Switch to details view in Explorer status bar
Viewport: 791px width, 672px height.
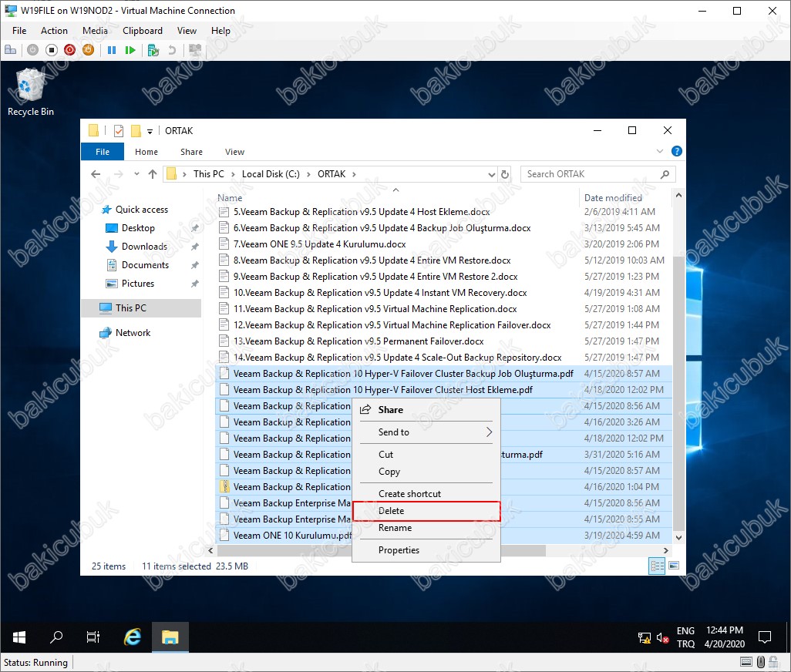click(x=657, y=566)
